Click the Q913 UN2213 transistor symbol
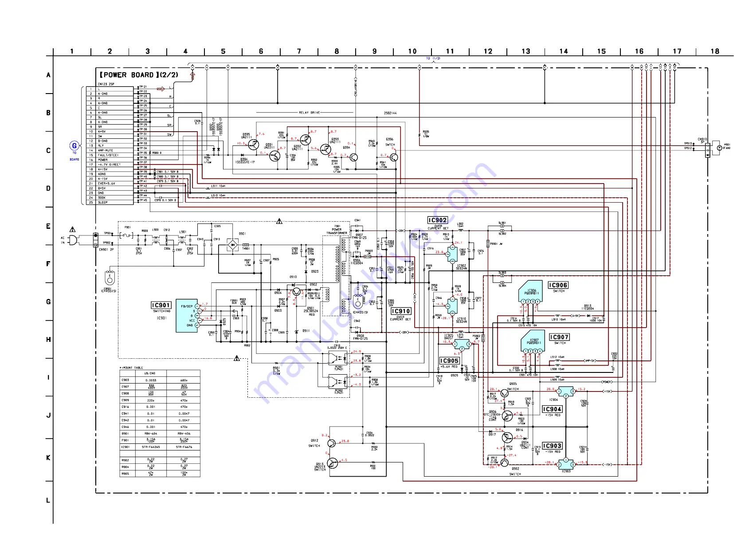745x560 pixels. click(332, 463)
